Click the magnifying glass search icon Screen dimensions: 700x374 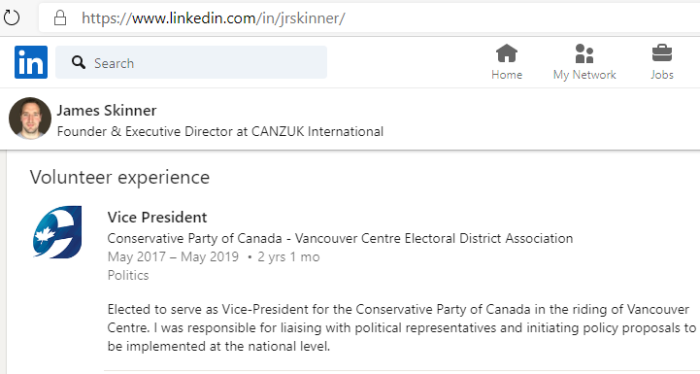point(79,62)
